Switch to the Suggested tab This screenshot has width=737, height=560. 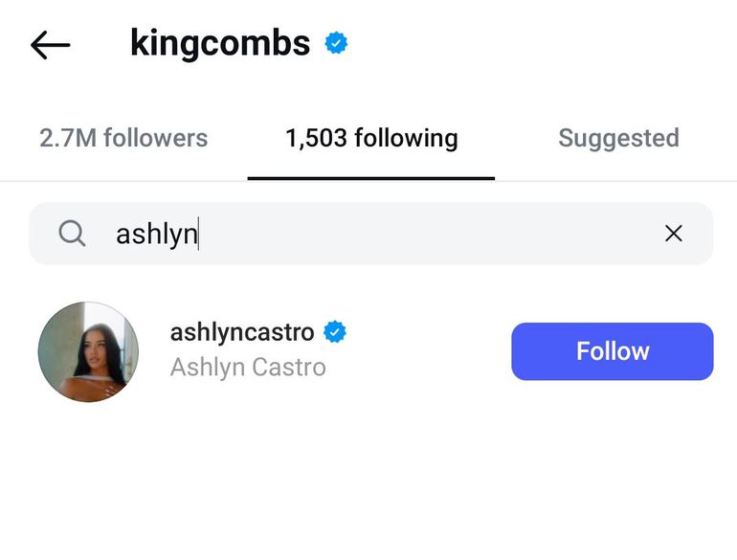tap(618, 138)
